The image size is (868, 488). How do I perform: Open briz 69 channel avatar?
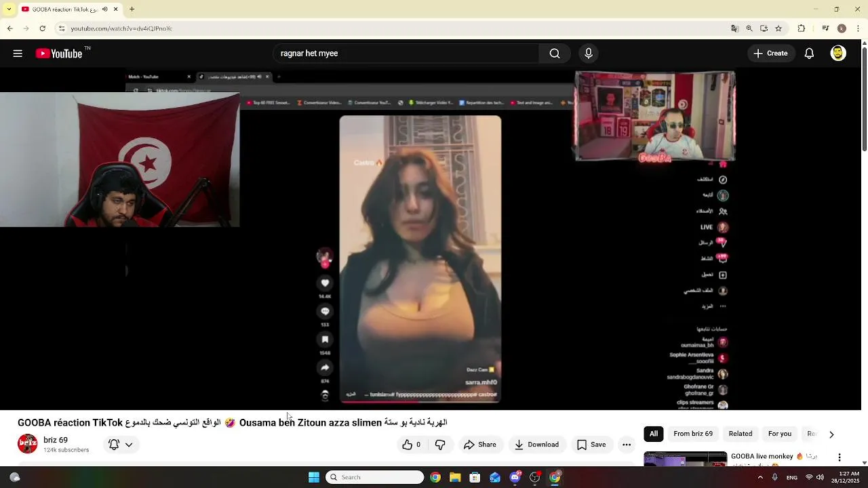(x=28, y=444)
